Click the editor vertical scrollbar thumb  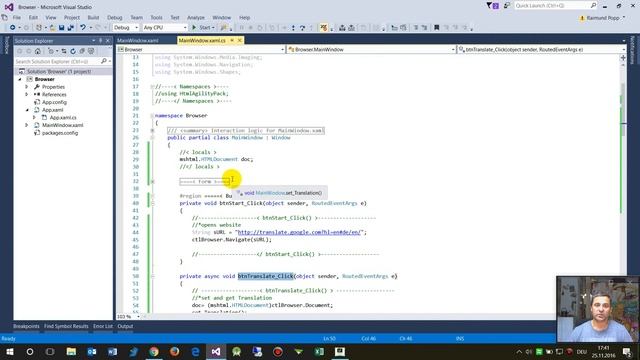(623, 110)
